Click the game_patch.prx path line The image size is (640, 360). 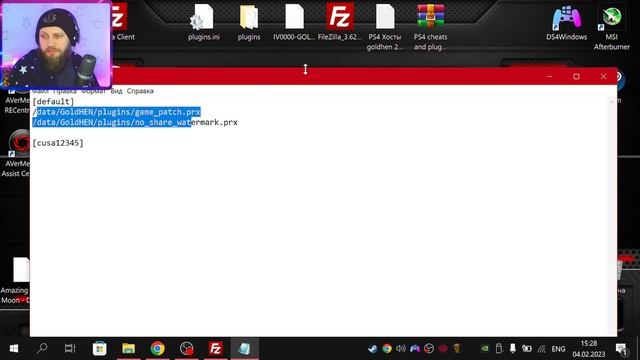coord(116,112)
